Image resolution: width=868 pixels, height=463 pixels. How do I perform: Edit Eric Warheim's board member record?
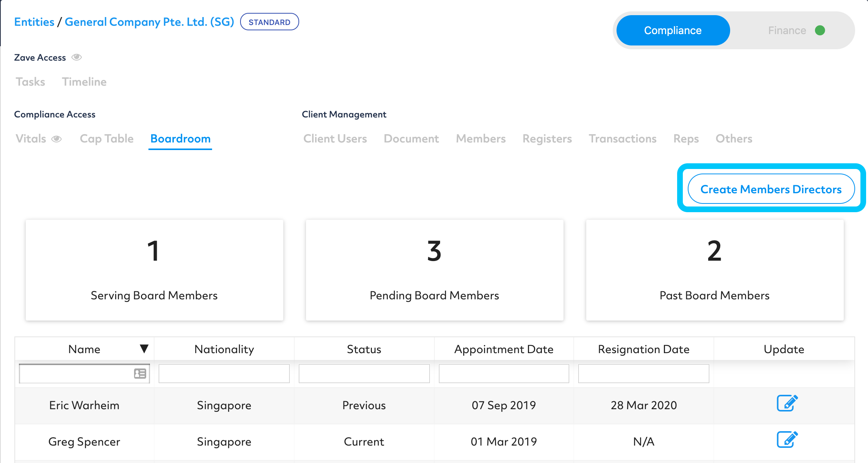coord(787,403)
